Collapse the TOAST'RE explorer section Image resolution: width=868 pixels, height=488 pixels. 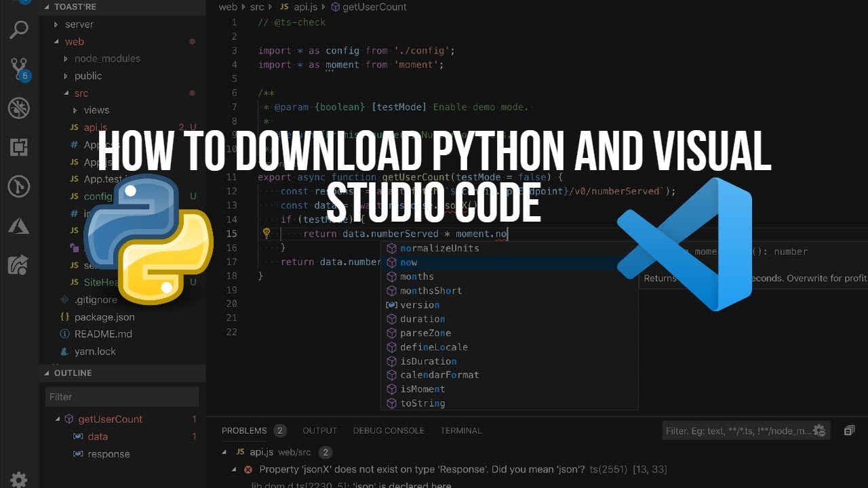(x=47, y=7)
